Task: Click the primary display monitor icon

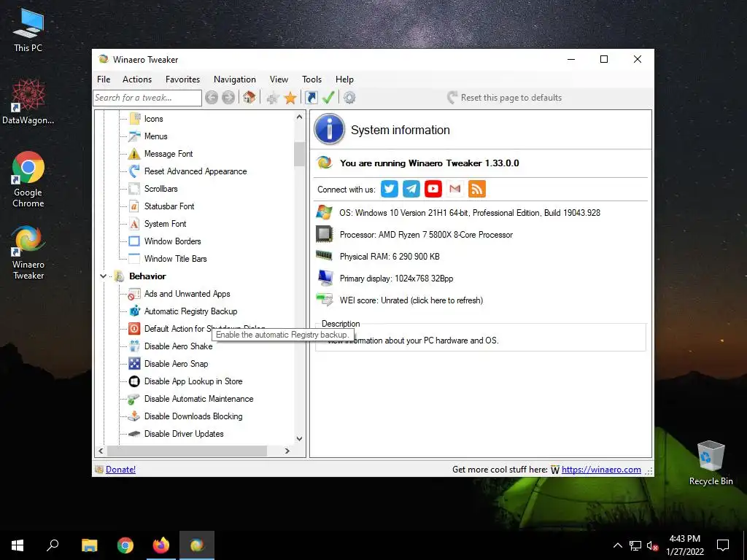Action: tap(325, 278)
